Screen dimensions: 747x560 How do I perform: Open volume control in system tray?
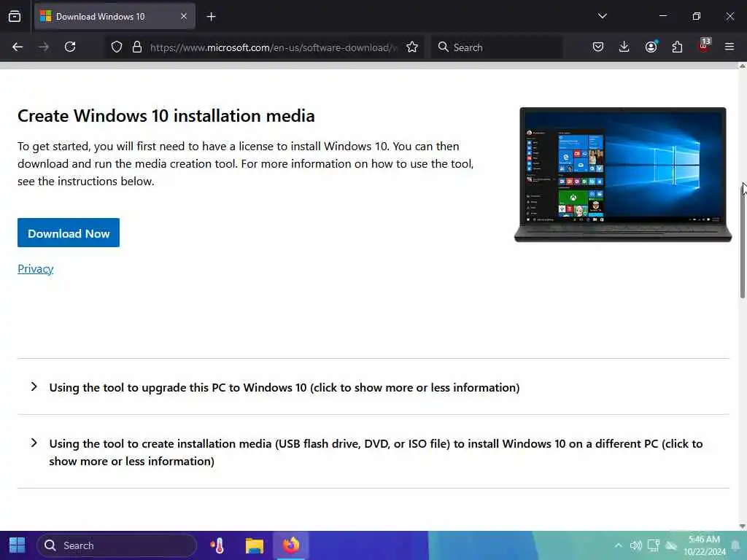click(x=636, y=545)
